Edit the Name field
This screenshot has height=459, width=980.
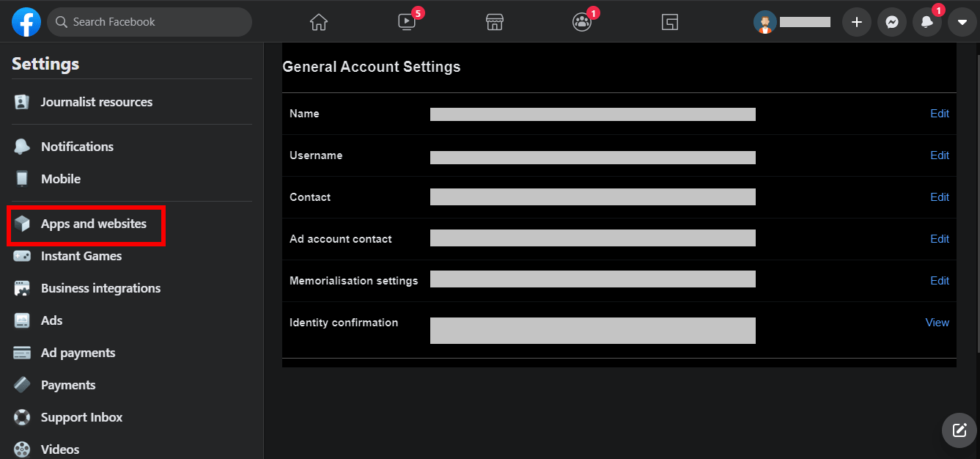pos(939,114)
